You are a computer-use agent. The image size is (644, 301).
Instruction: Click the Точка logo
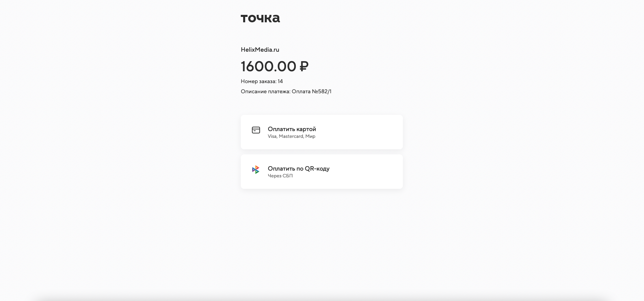pyautogui.click(x=260, y=18)
